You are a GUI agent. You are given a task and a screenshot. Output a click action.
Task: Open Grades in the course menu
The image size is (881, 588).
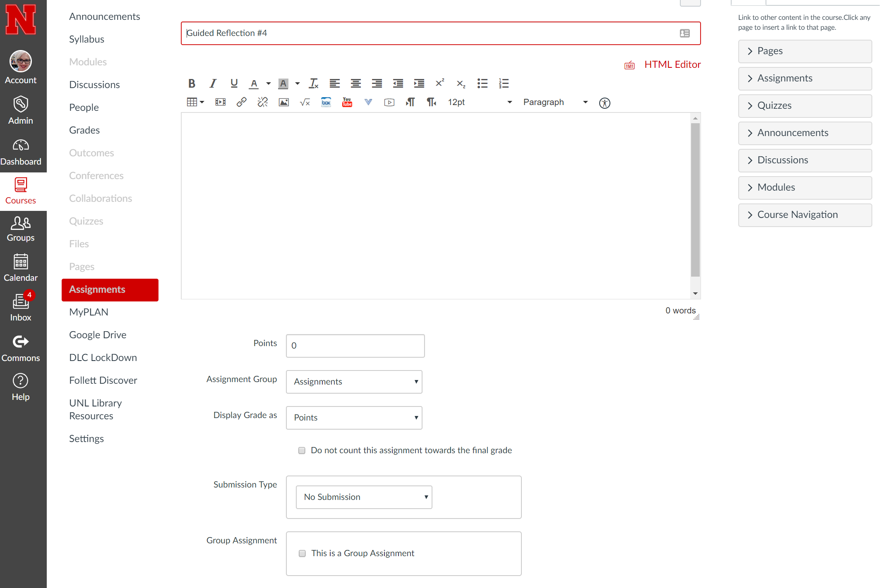tap(84, 130)
